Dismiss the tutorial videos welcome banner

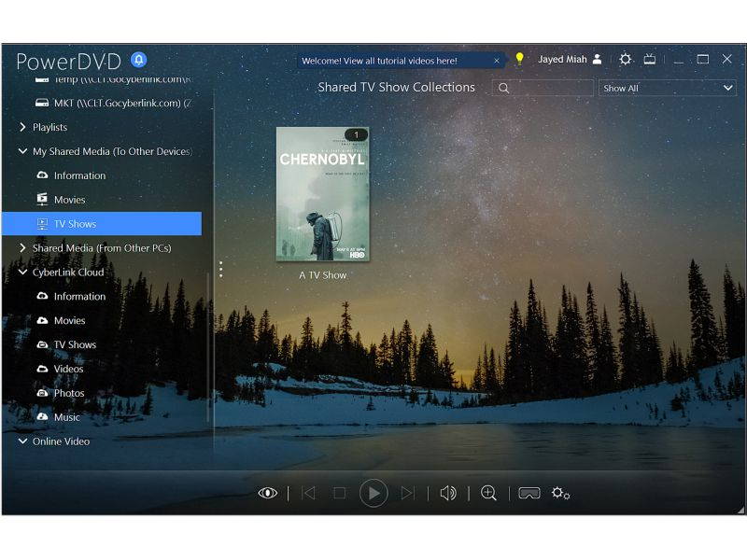(496, 60)
